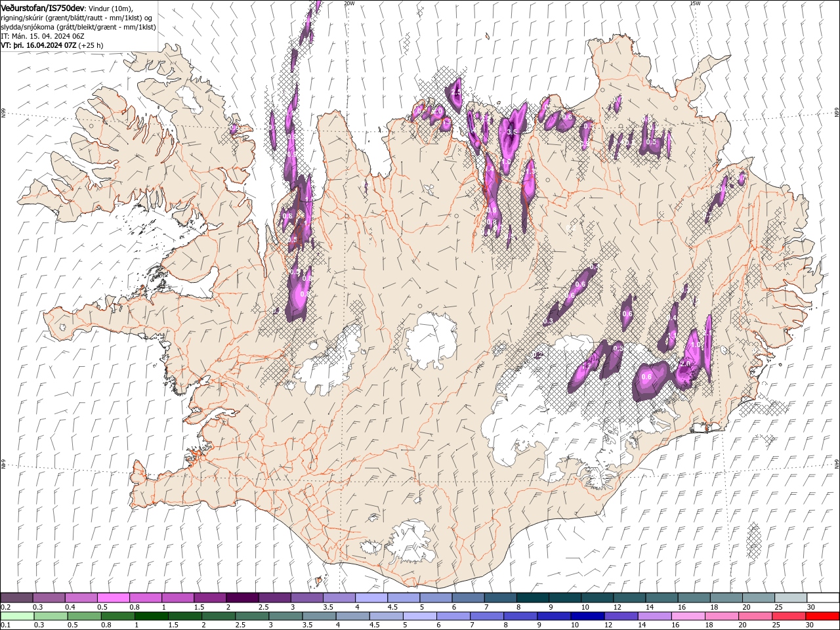The height and width of the screenshot is (630, 840).
Task: Select the darkest purple swatch at 2
Action: (242, 598)
